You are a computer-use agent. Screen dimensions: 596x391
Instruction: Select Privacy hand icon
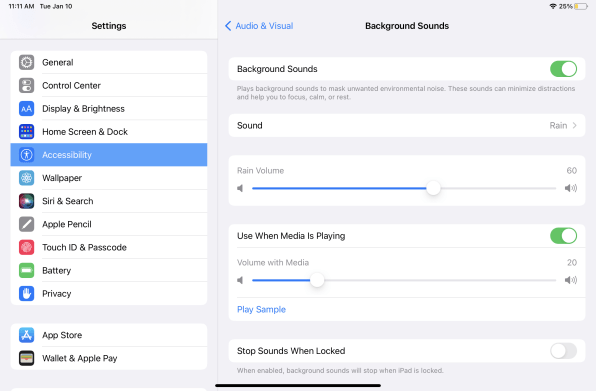click(x=27, y=294)
